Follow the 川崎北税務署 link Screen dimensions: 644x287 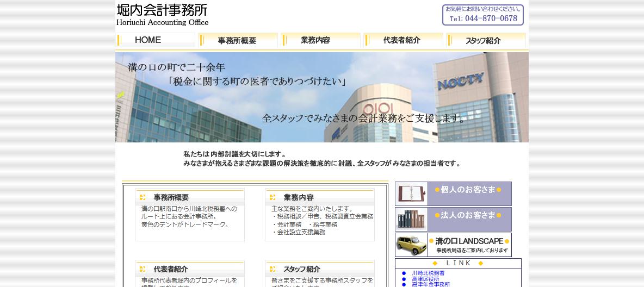tap(428, 273)
